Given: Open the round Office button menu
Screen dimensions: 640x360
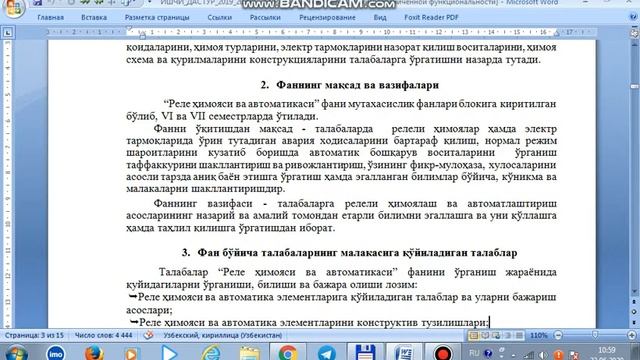Looking at the screenshot, I should (13, 7).
